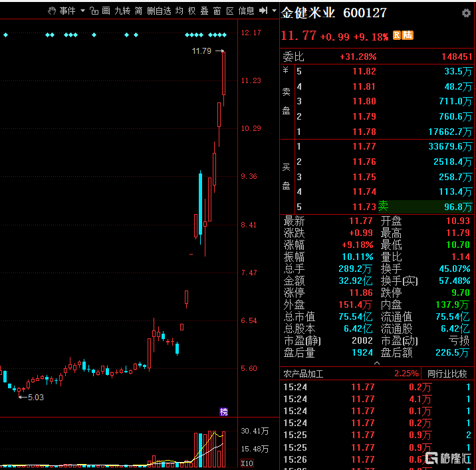Viewport: 476px width, 470px height.
Task: Open 窗 multi-window option
Action: (x=217, y=11)
